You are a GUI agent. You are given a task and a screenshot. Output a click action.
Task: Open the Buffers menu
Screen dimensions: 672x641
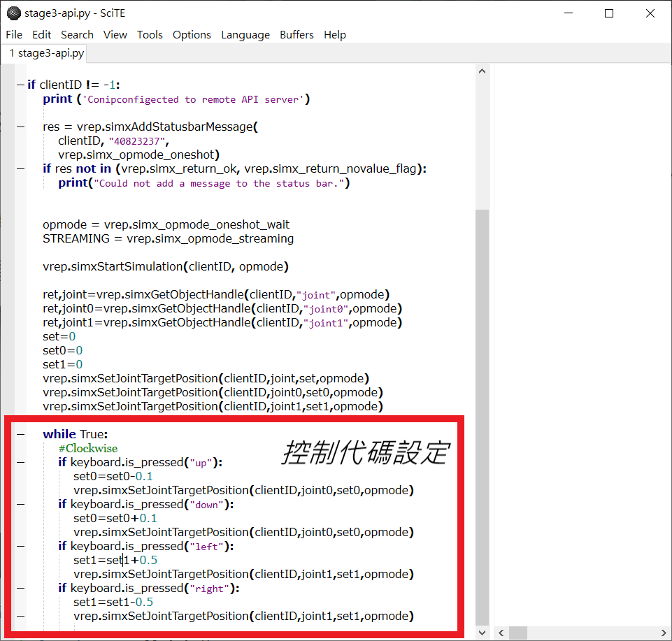pyautogui.click(x=297, y=35)
